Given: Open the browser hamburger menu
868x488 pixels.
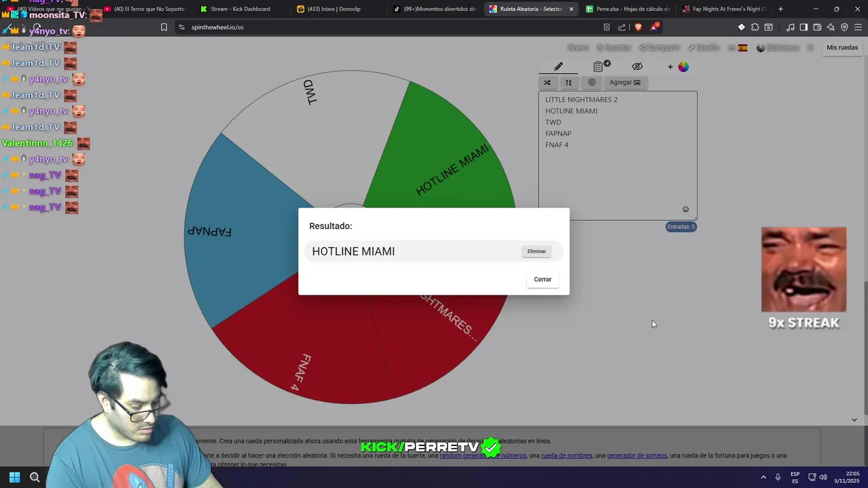Looking at the screenshot, I should pos(859,27).
